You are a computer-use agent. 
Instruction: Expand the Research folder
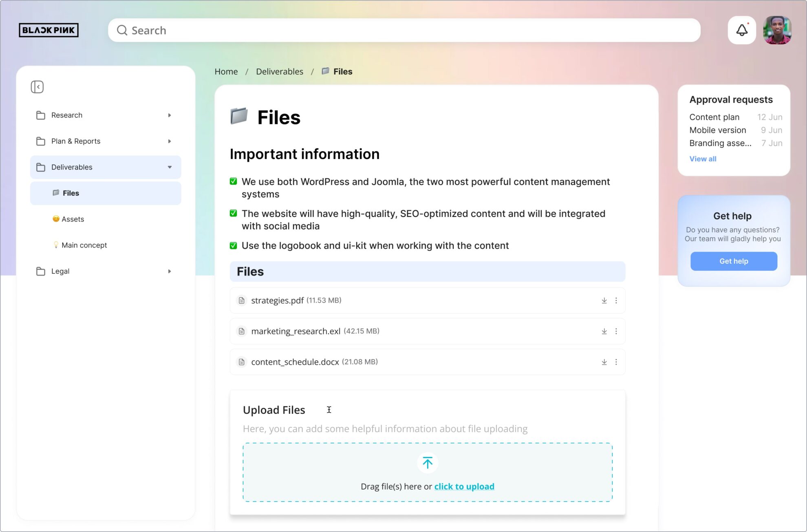click(170, 115)
